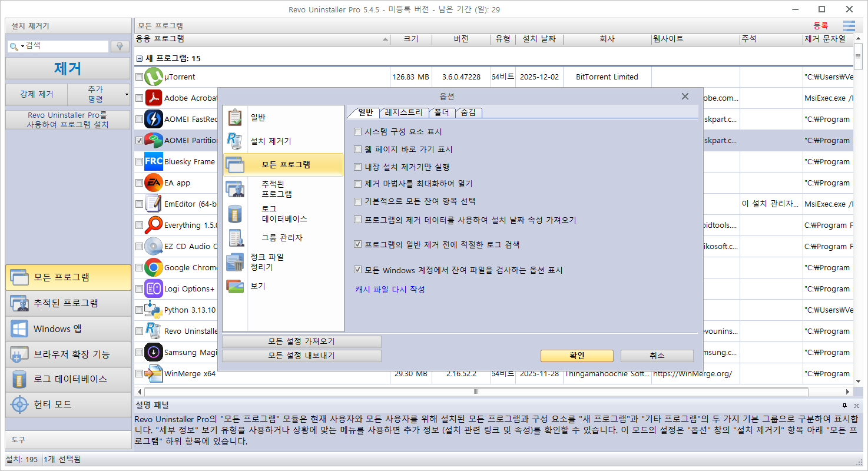The image size is (868, 471).
Task: Select 설치 제거기 category in options dialog
Action: (283, 141)
